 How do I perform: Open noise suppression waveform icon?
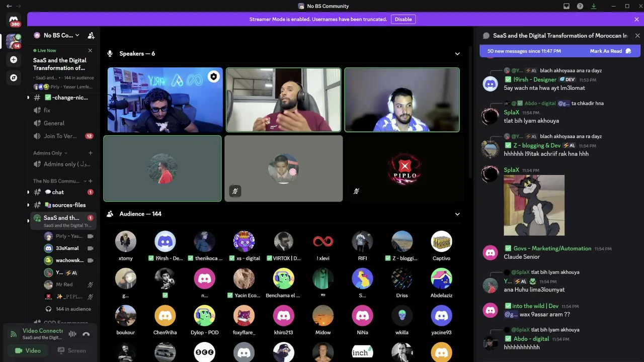click(72, 334)
